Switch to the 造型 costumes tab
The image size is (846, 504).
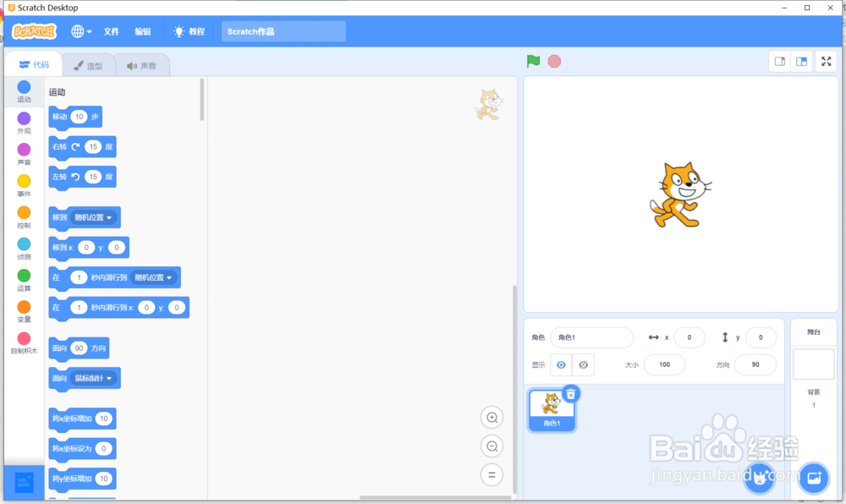[88, 66]
